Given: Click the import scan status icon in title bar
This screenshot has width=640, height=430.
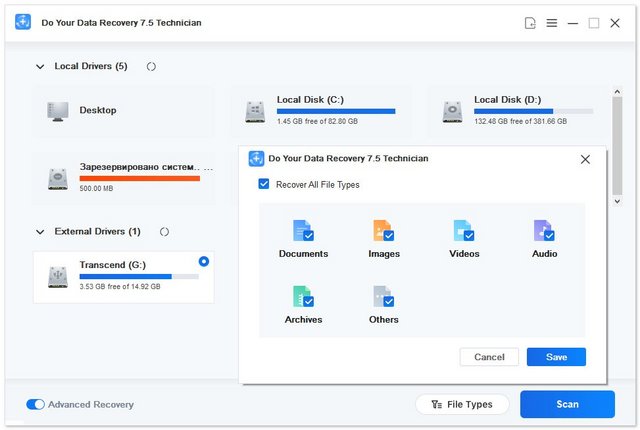Looking at the screenshot, I should click(530, 23).
